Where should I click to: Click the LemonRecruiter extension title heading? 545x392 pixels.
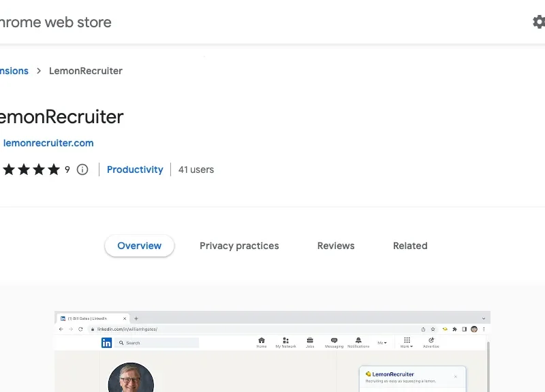click(61, 116)
